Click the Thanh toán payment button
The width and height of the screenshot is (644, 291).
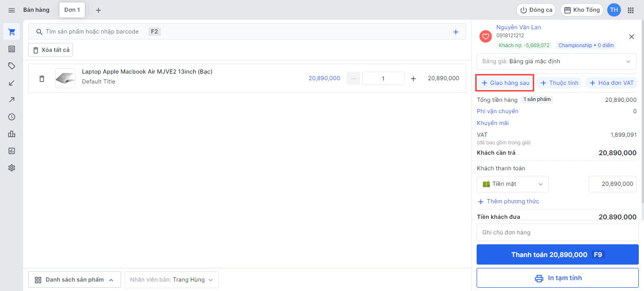coord(557,255)
